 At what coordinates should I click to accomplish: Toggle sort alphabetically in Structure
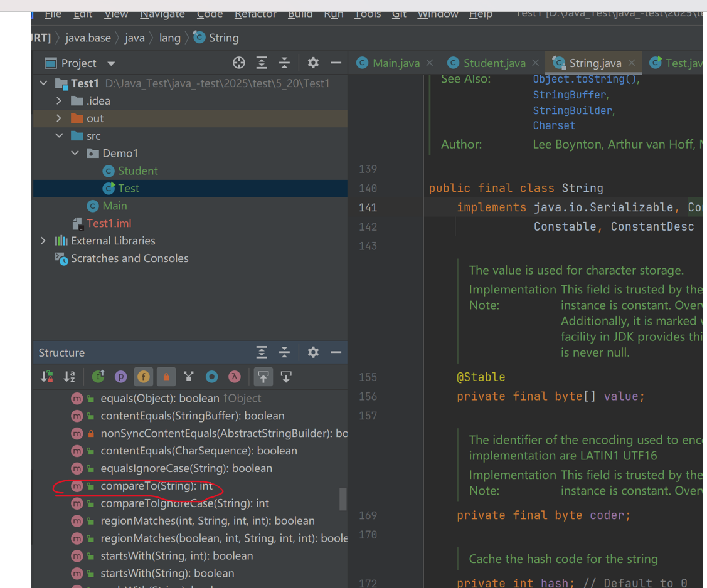tap(70, 377)
